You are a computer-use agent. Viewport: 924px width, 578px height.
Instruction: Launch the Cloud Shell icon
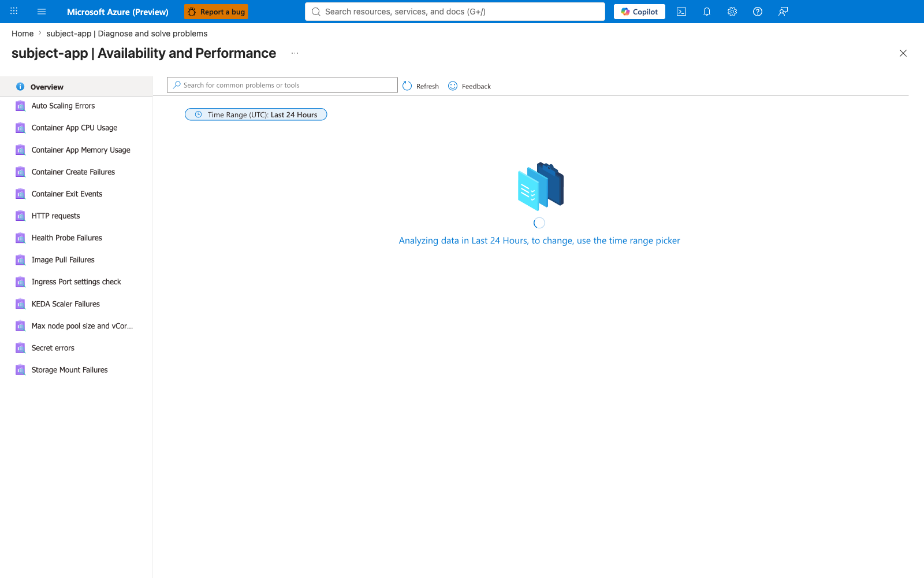pyautogui.click(x=681, y=12)
